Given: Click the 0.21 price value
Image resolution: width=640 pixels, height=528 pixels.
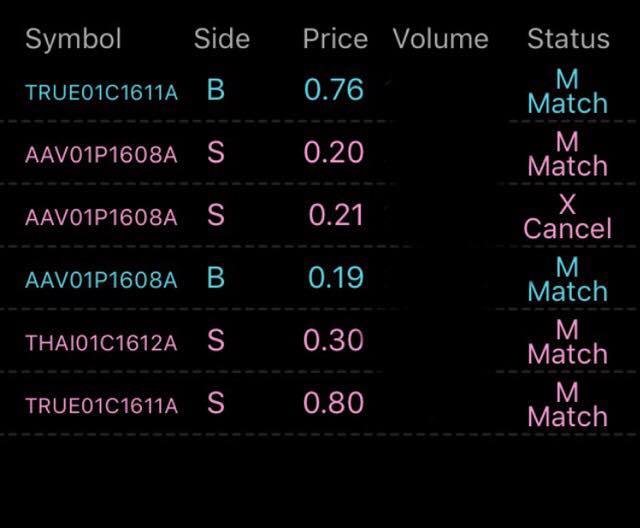Looking at the screenshot, I should coord(336,215).
